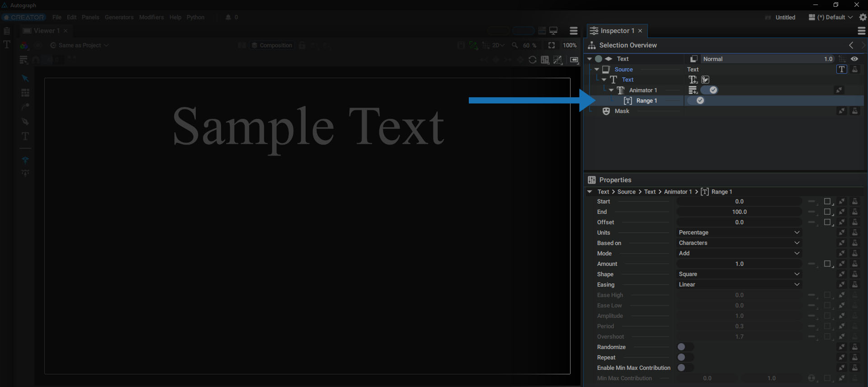868x387 pixels.
Task: Turn on Enable Min Max Contribution
Action: (x=685, y=368)
